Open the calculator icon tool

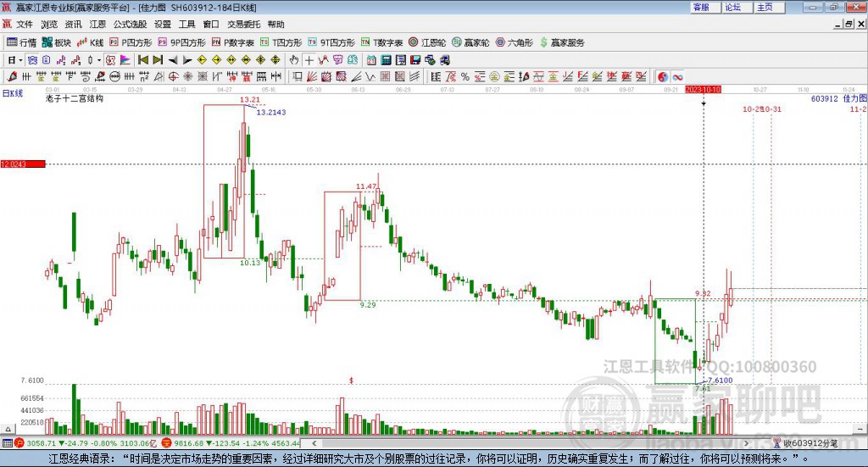coord(387,60)
